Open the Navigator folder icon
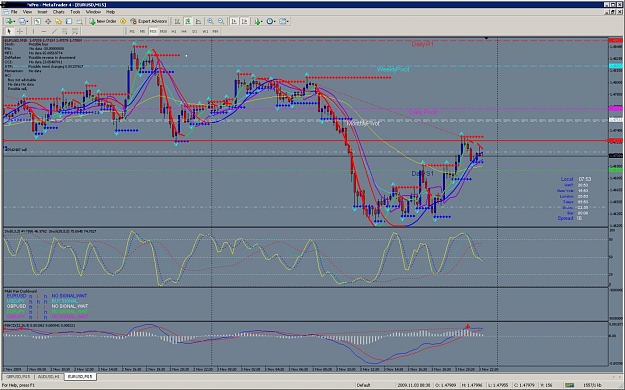The image size is (625, 390). click(x=58, y=21)
